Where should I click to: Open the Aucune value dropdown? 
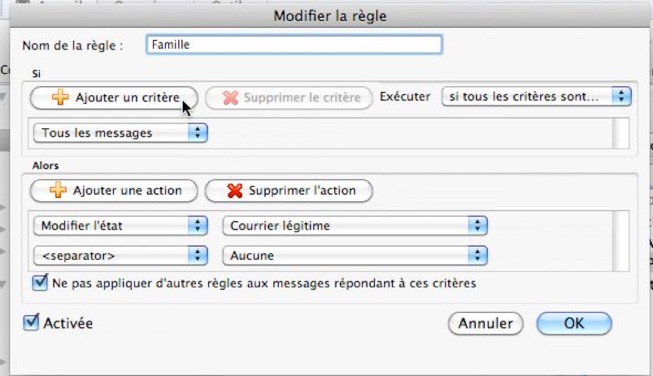click(x=355, y=255)
